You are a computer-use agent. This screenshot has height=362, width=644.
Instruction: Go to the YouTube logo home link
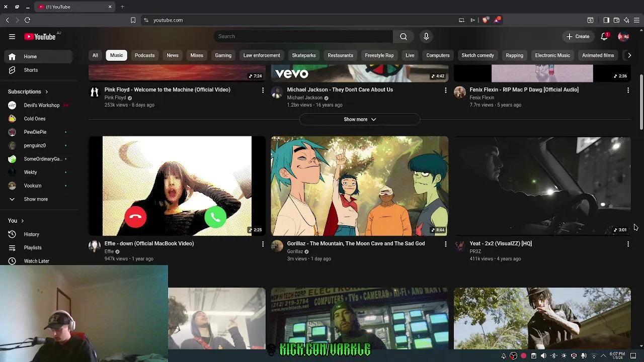40,37
